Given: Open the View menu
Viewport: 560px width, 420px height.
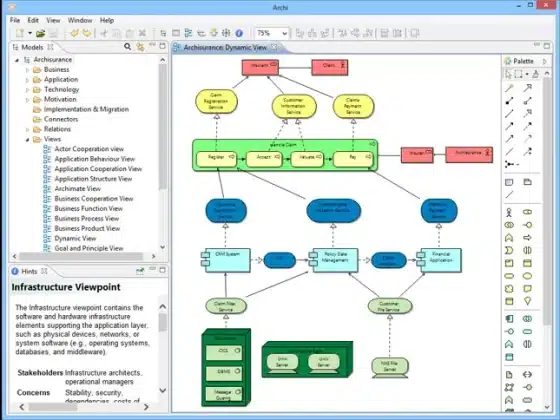Looking at the screenshot, I should 53,20.
